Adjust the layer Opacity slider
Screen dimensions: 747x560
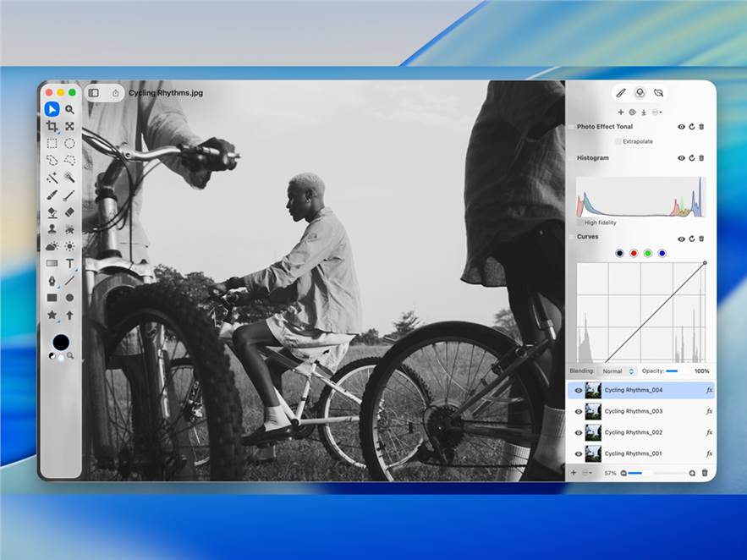[x=673, y=371]
